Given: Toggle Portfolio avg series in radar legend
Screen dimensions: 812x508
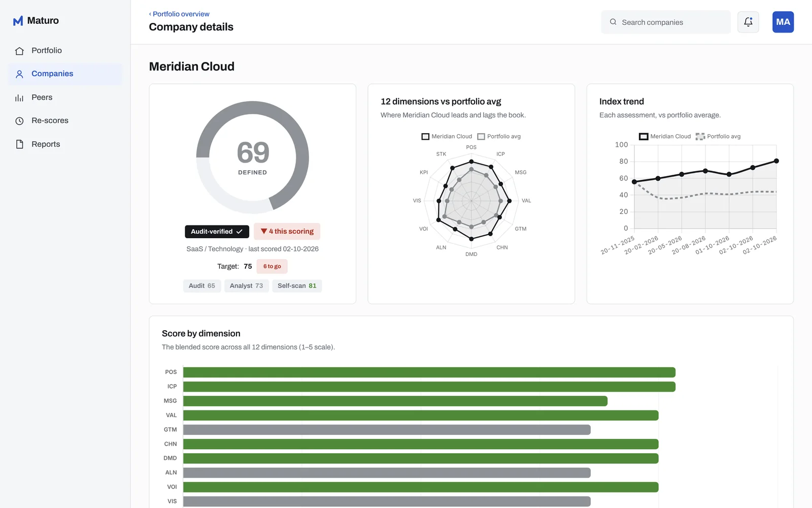Looking at the screenshot, I should pyautogui.click(x=499, y=136).
